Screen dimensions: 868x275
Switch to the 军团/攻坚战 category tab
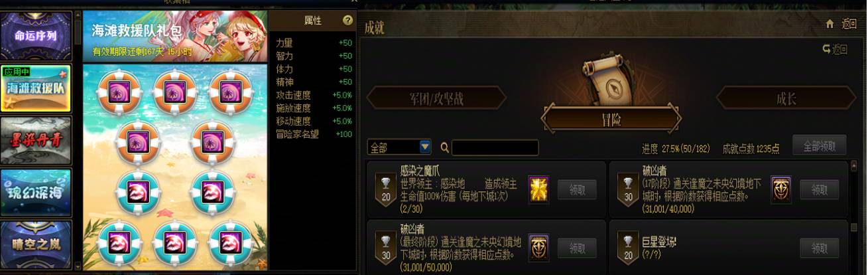436,99
